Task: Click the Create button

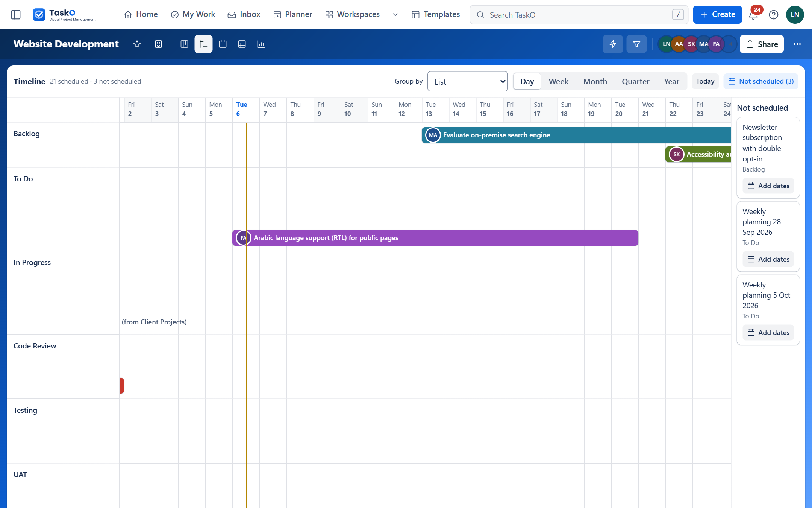Action: (717, 15)
